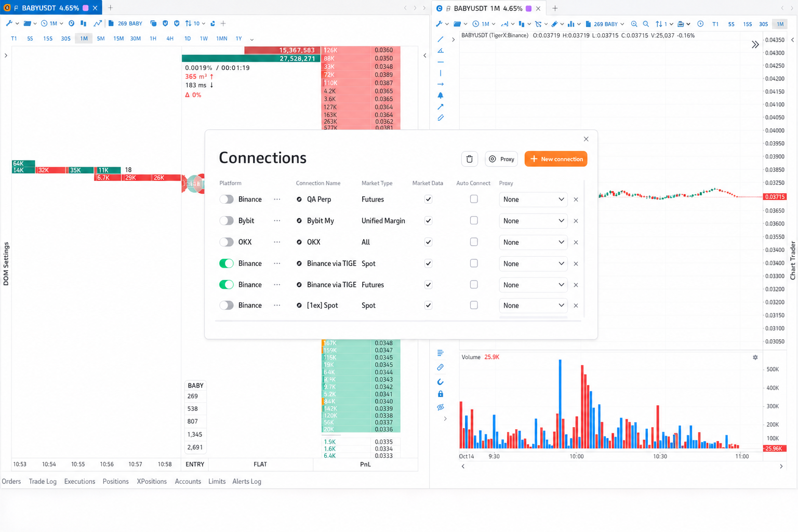Image resolution: width=798 pixels, height=532 pixels.
Task: Remove Bybit My connection with X
Action: [576, 221]
